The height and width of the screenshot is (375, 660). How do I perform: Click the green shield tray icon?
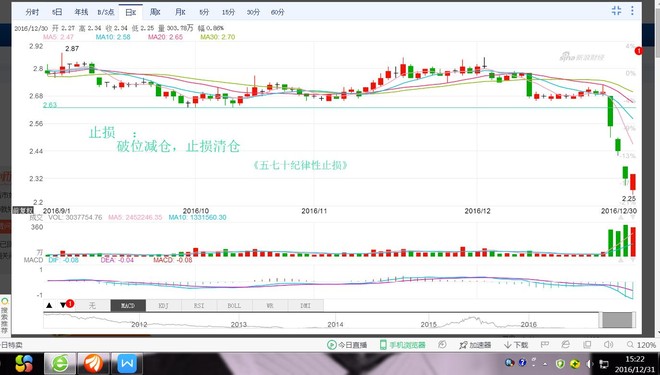(560, 363)
